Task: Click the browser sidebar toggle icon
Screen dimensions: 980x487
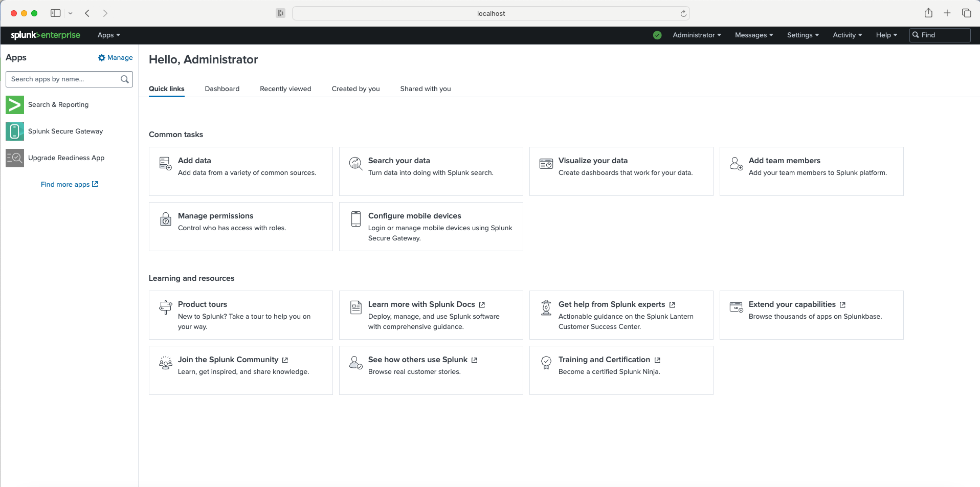Action: pyautogui.click(x=56, y=13)
